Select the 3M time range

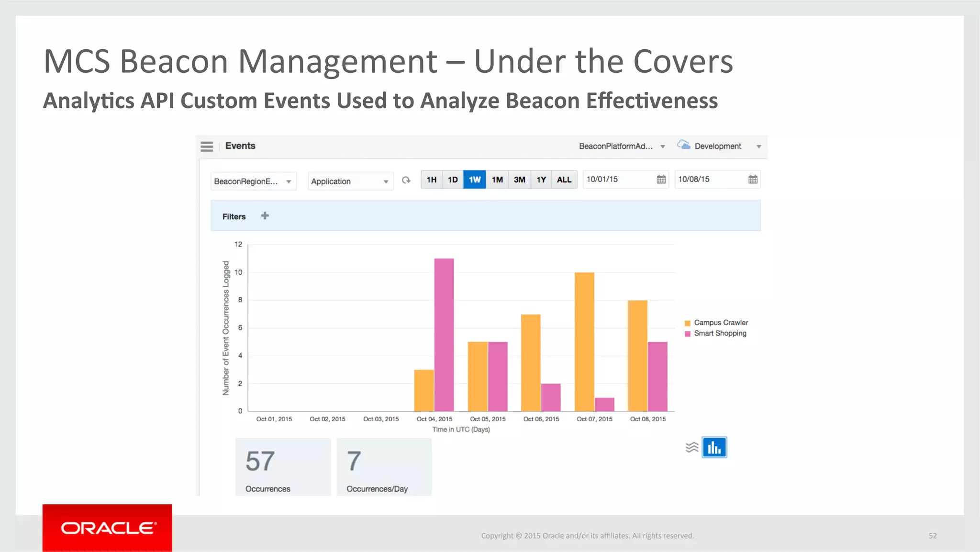click(519, 180)
